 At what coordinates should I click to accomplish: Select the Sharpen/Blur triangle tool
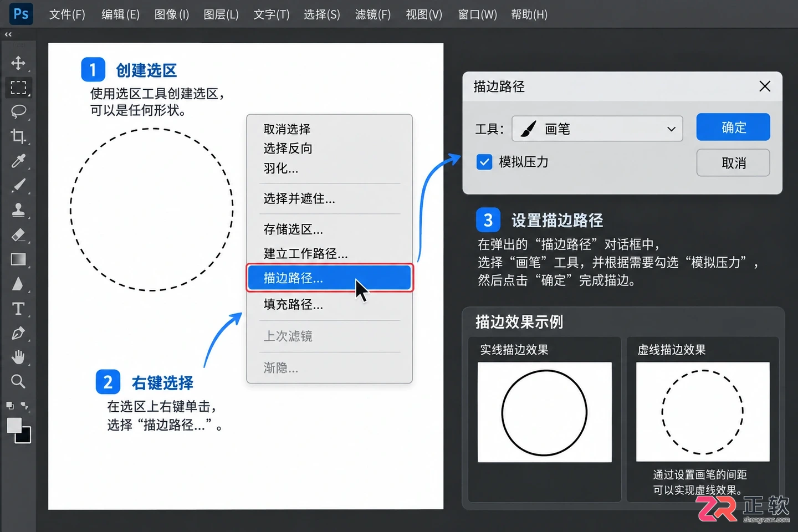tap(18, 284)
